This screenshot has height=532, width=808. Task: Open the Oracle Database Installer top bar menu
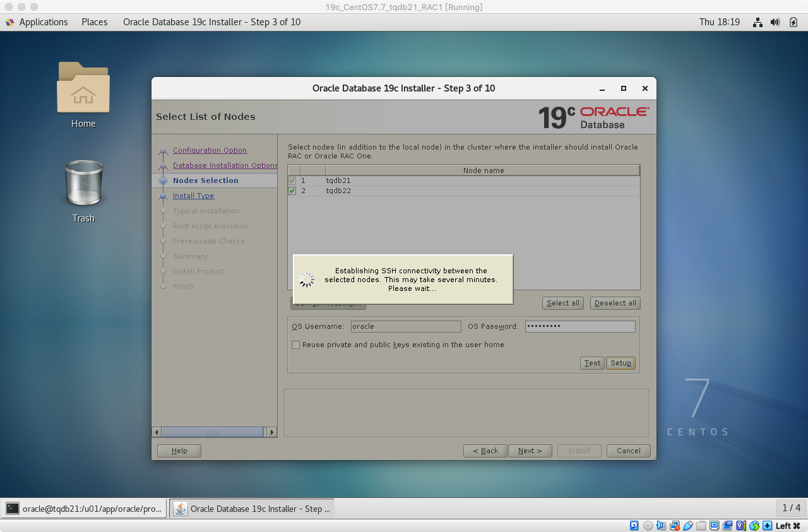[211, 22]
